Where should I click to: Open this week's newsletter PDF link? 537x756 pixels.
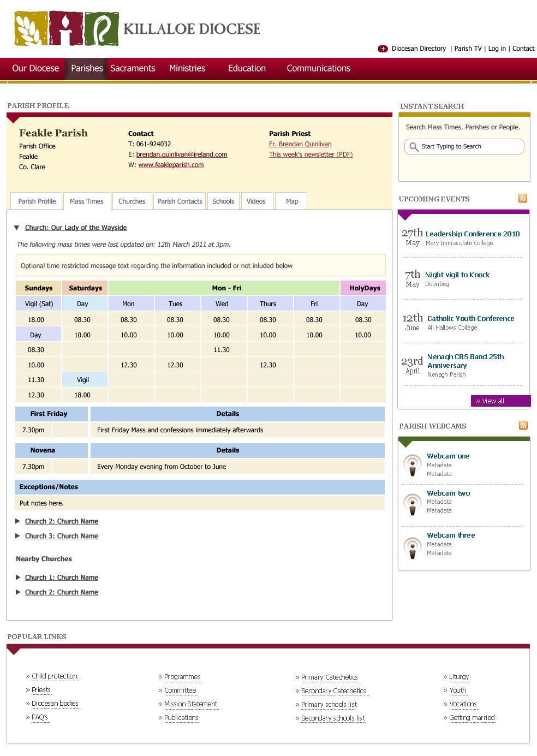coord(311,154)
